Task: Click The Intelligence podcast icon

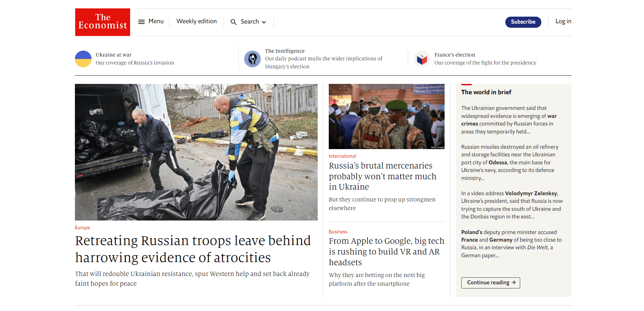Action: (252, 59)
